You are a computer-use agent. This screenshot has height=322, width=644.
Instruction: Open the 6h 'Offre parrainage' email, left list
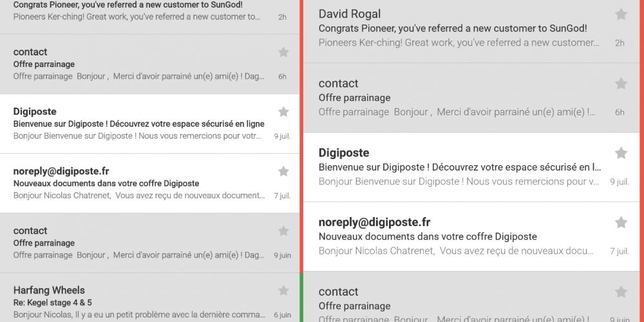click(x=149, y=64)
